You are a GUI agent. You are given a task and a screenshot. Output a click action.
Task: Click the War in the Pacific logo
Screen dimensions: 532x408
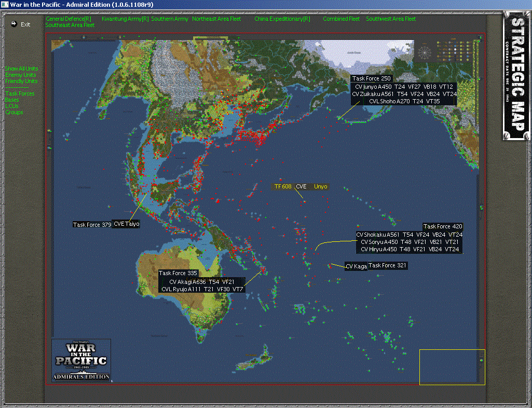pyautogui.click(x=81, y=360)
